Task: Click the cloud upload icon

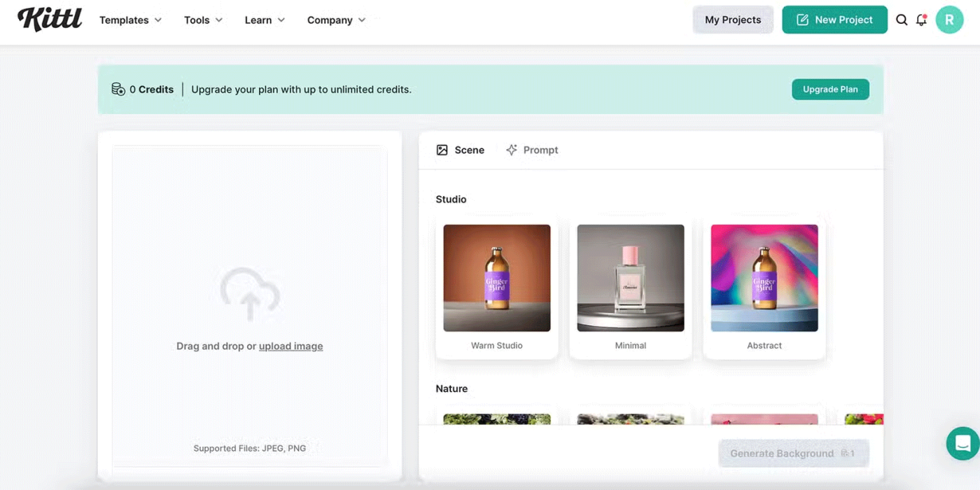Action: 250,294
